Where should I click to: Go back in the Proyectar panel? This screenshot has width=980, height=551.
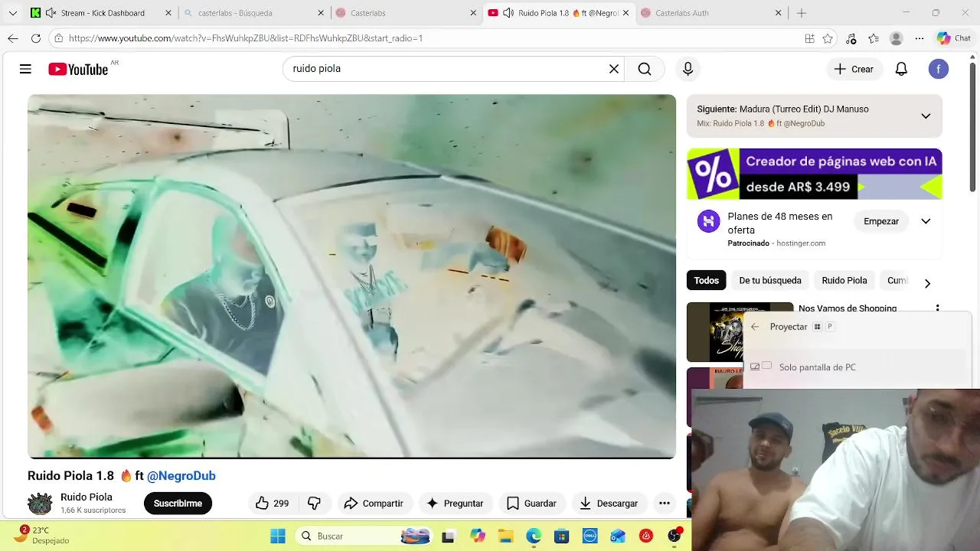pos(755,327)
